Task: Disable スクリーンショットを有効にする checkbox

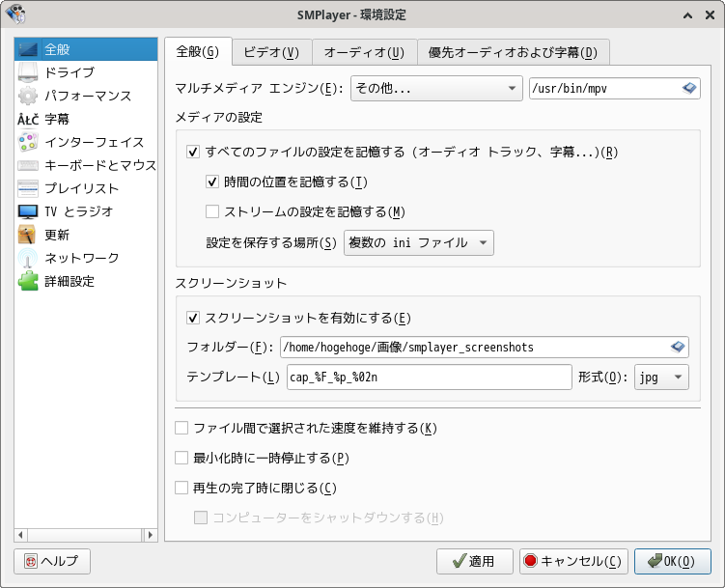Action: coord(194,318)
